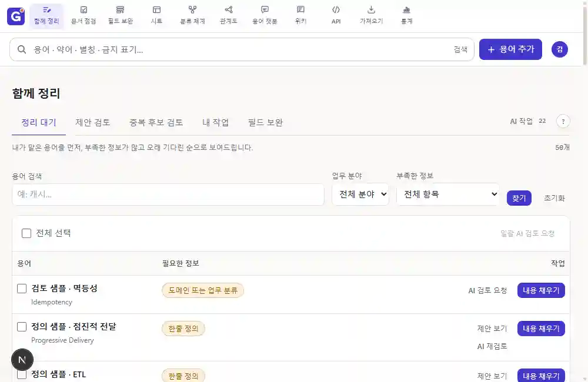Click the 초기화 link
Screen dimensions: 588x382
554,198
